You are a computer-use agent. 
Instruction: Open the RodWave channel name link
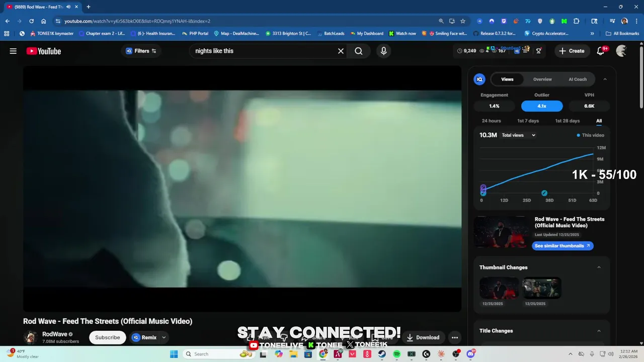54,334
